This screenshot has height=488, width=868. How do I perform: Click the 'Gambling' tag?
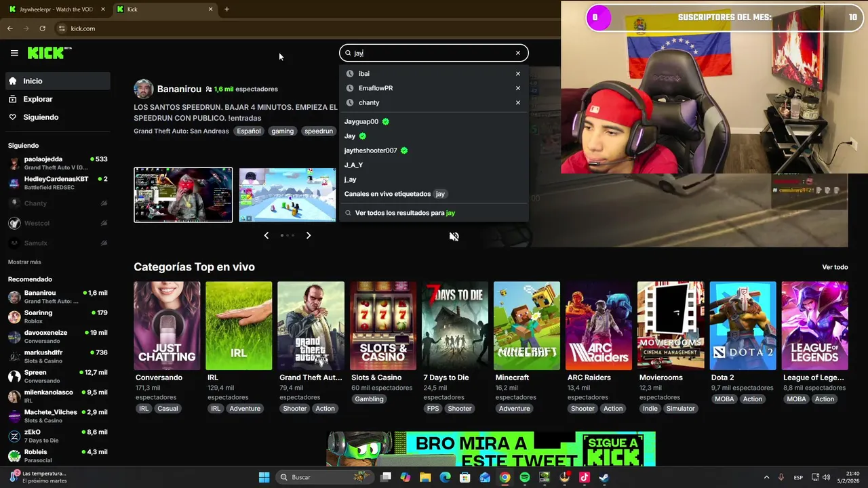pyautogui.click(x=369, y=399)
